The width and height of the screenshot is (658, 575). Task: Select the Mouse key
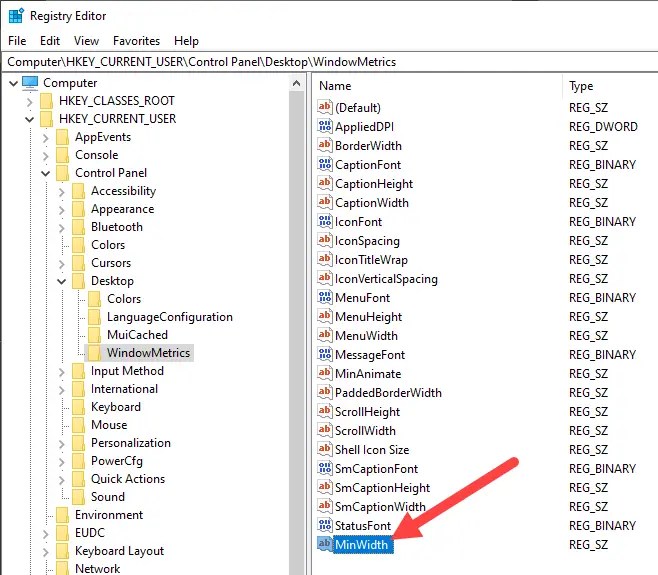(x=109, y=425)
